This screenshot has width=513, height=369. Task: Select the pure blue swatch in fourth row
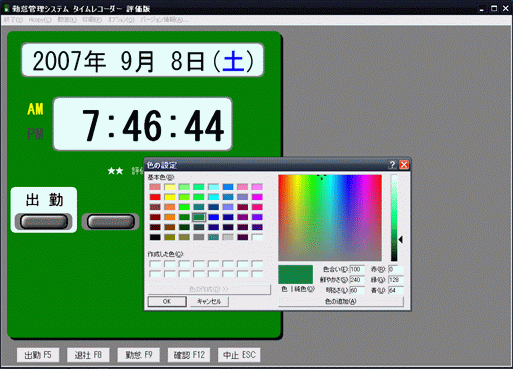pyautogui.click(x=213, y=217)
